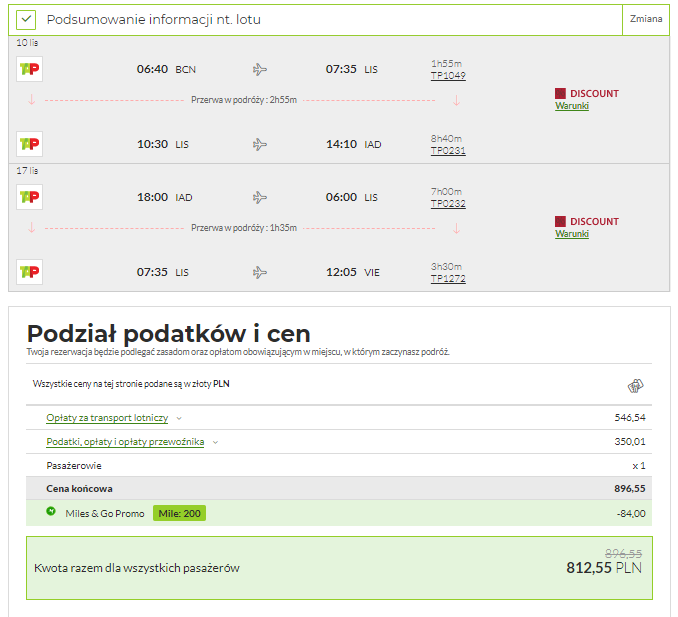Open flight number TP0232 details
This screenshot has height=617, width=678.
point(448,204)
